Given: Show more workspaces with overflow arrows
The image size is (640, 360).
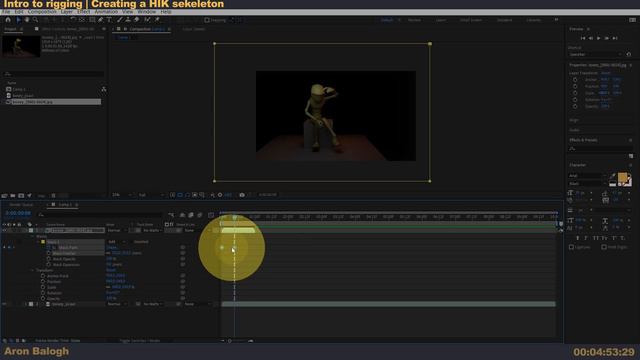Looking at the screenshot, I should 556,20.
